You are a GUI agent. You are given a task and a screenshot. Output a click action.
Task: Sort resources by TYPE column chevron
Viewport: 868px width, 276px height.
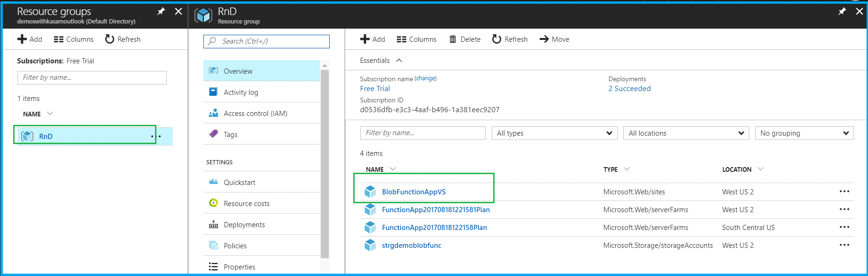[x=627, y=169]
